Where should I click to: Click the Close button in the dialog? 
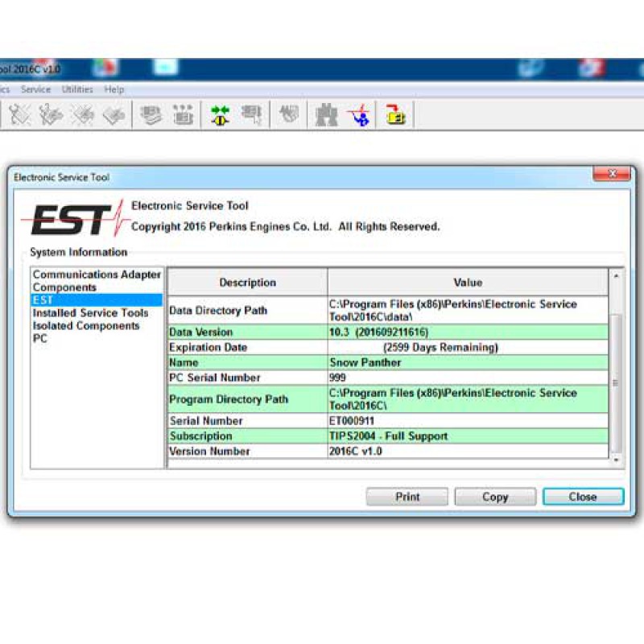(x=583, y=497)
